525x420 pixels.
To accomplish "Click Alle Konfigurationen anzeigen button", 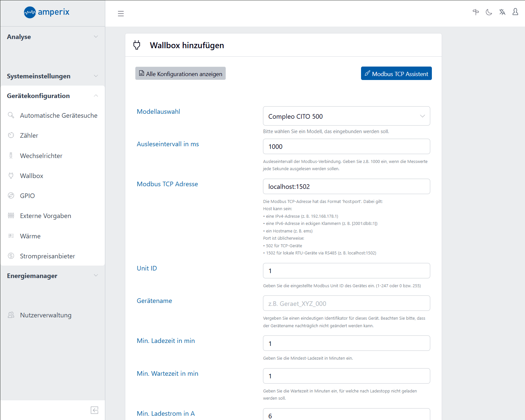I will [180, 74].
